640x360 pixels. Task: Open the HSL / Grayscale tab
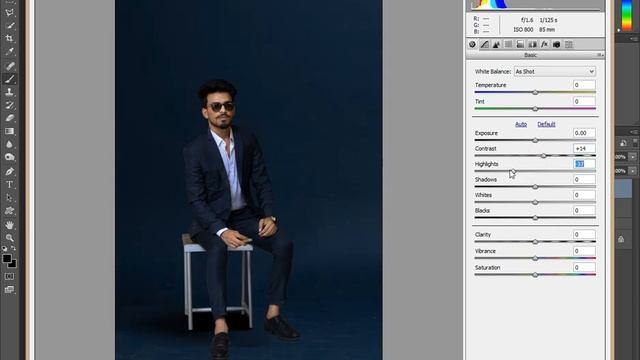point(508,44)
